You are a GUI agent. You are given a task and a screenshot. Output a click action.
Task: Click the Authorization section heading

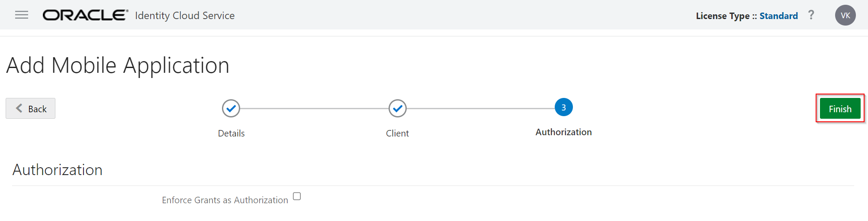pos(58,170)
